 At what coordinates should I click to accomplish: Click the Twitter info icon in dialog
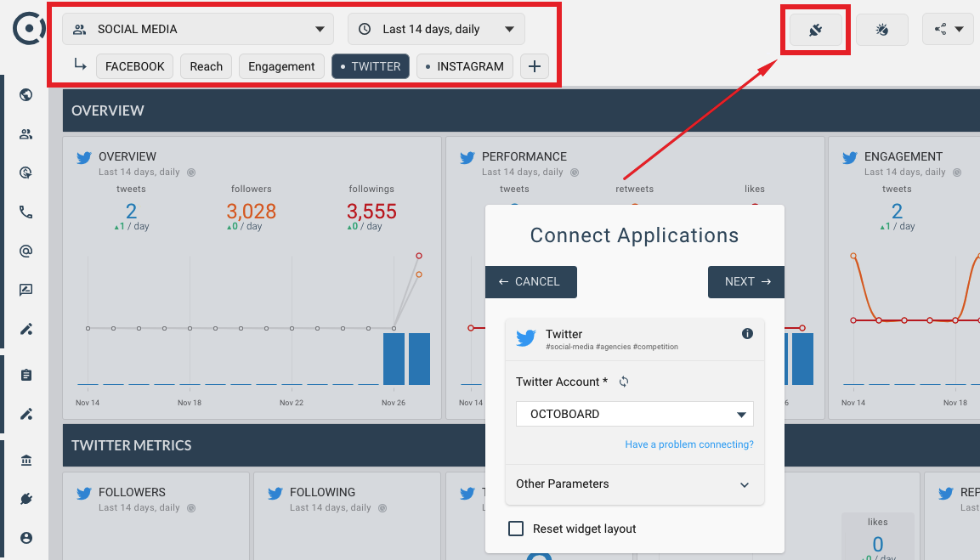point(747,334)
